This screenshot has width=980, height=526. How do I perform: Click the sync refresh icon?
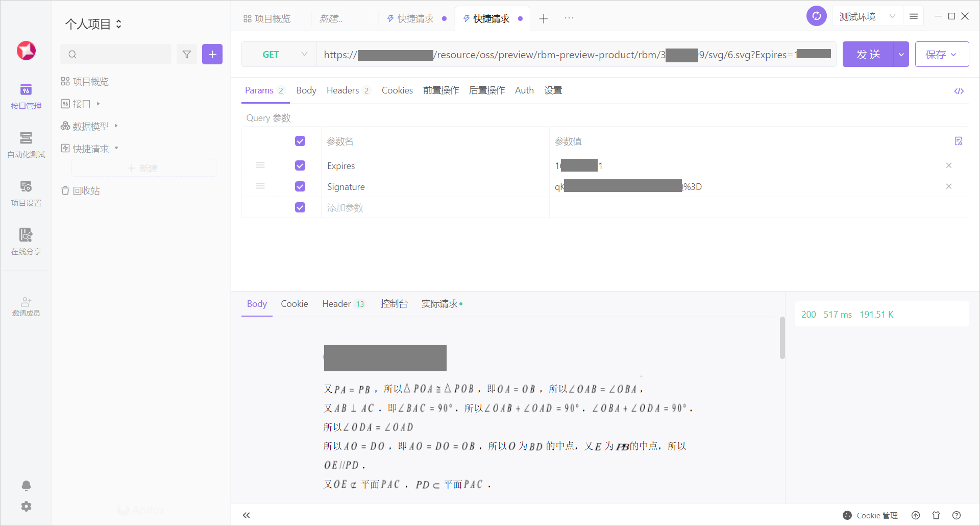(816, 16)
